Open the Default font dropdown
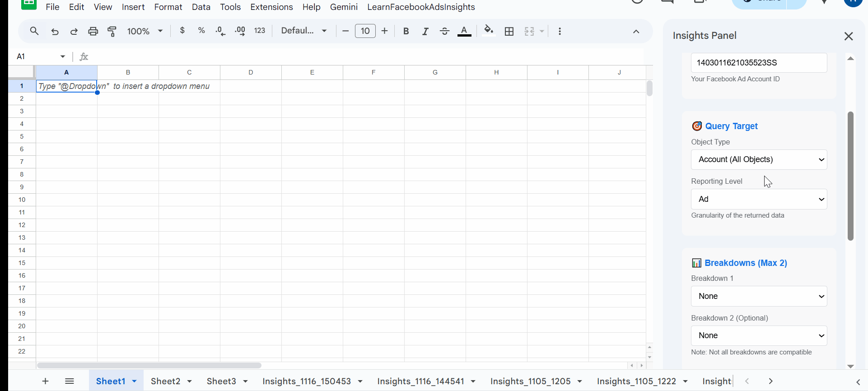 pyautogui.click(x=304, y=31)
